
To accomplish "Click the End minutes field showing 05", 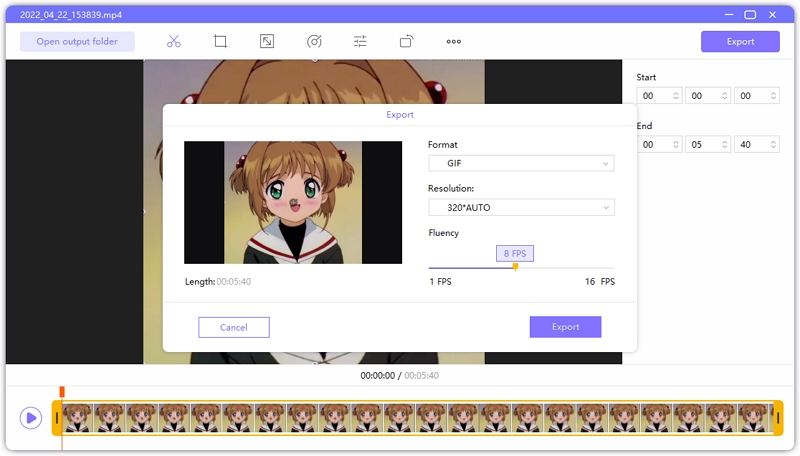I will 708,145.
